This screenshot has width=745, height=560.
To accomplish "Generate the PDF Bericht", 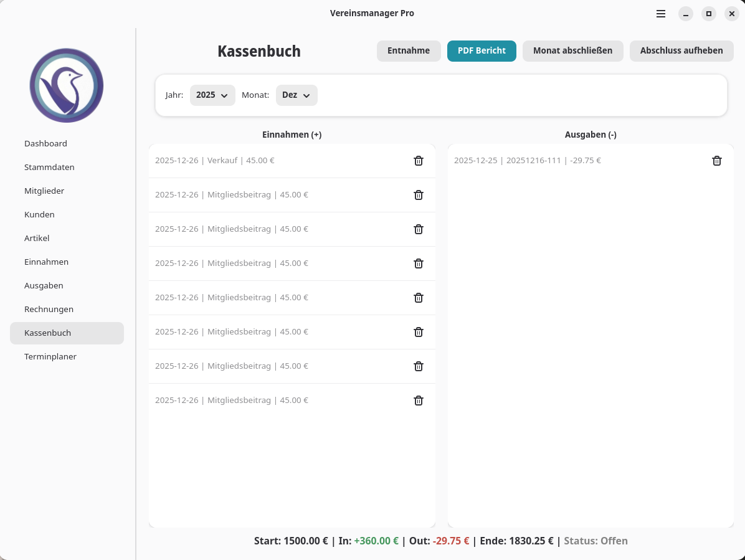I will coord(482,51).
